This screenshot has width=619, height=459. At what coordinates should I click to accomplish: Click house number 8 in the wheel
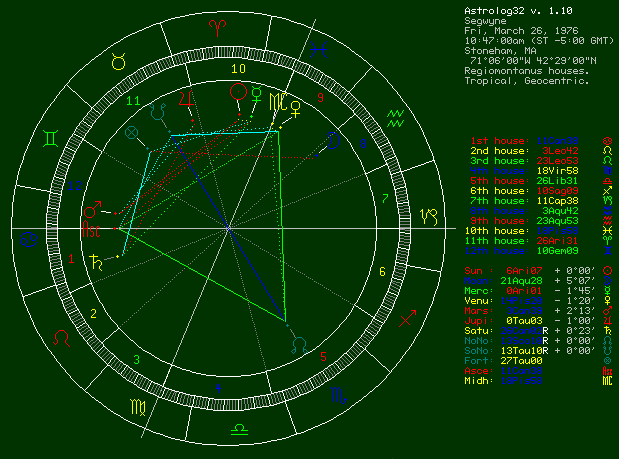pos(364,144)
